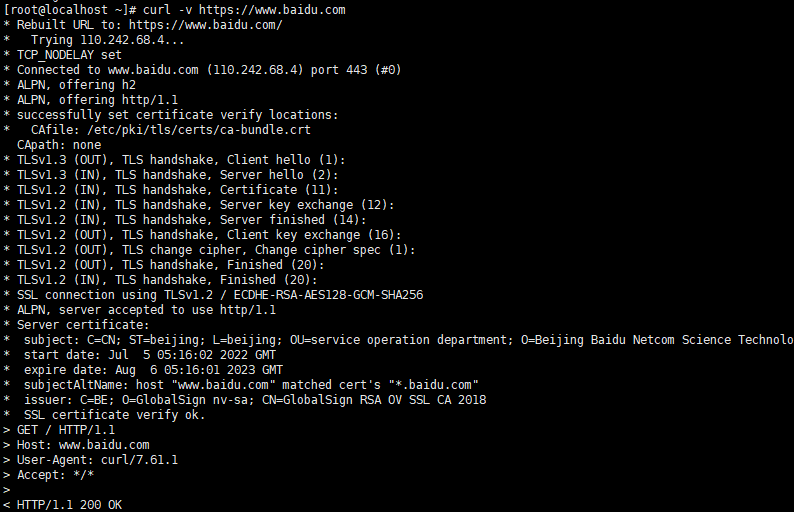
Task: Click the ECDHE-RSA-AES128-GCM-SHA256 cipher text
Action: [328, 295]
